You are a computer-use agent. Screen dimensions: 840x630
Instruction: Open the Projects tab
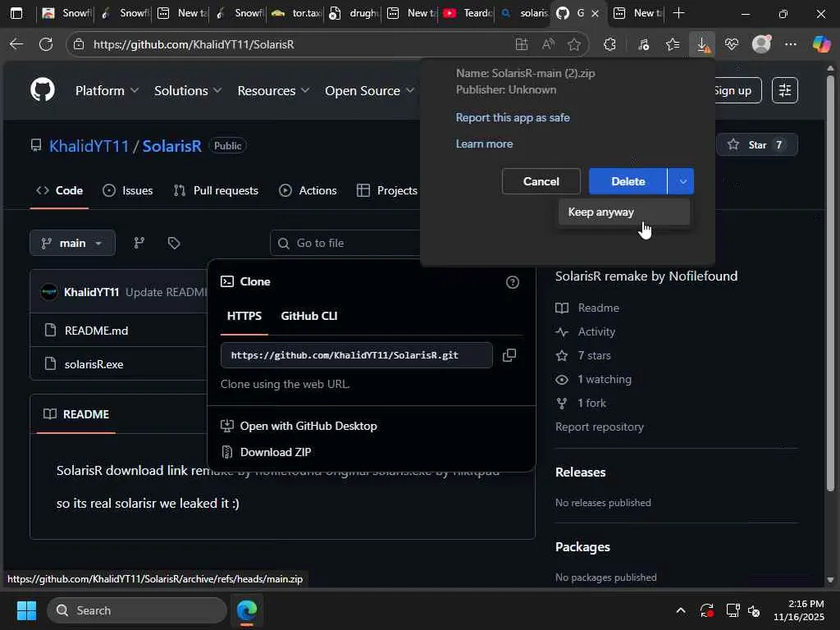(x=387, y=190)
